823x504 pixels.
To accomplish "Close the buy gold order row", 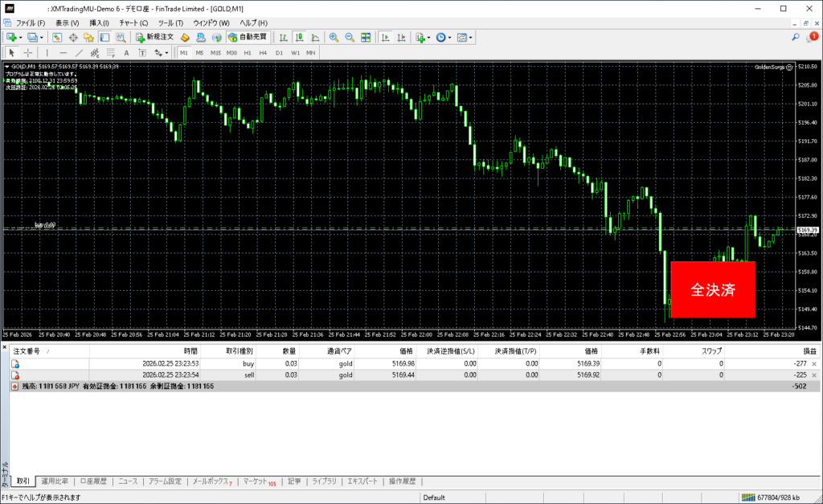I will (814, 364).
